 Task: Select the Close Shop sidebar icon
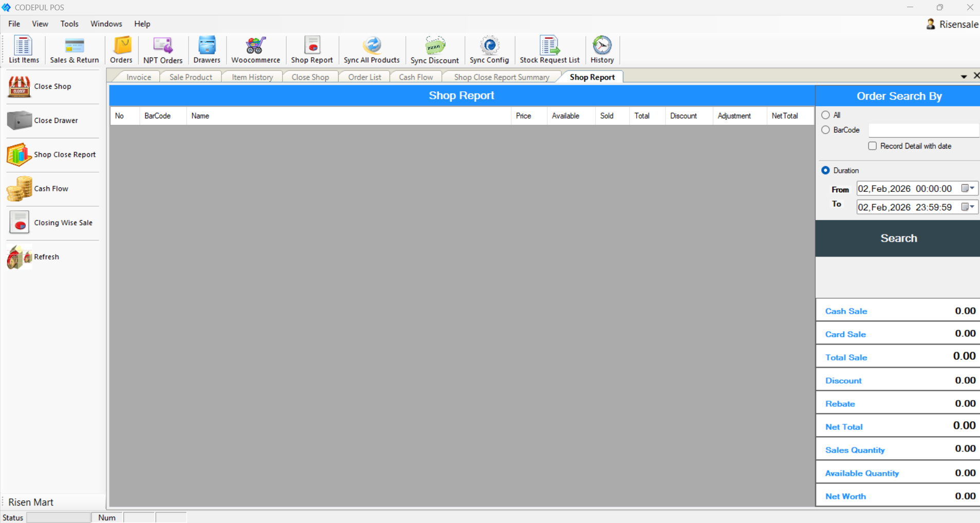19,86
